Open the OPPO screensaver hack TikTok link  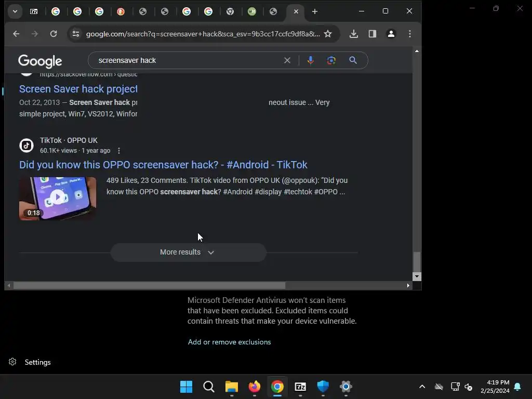(x=163, y=165)
